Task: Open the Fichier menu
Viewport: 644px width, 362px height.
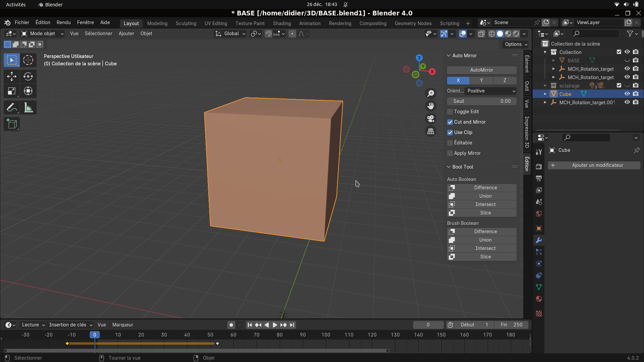Action: 22,22
